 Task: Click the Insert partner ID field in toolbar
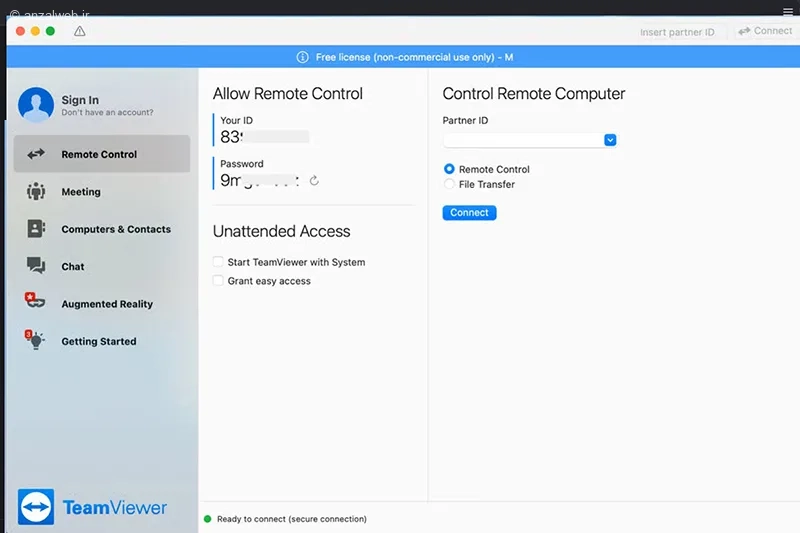click(677, 32)
